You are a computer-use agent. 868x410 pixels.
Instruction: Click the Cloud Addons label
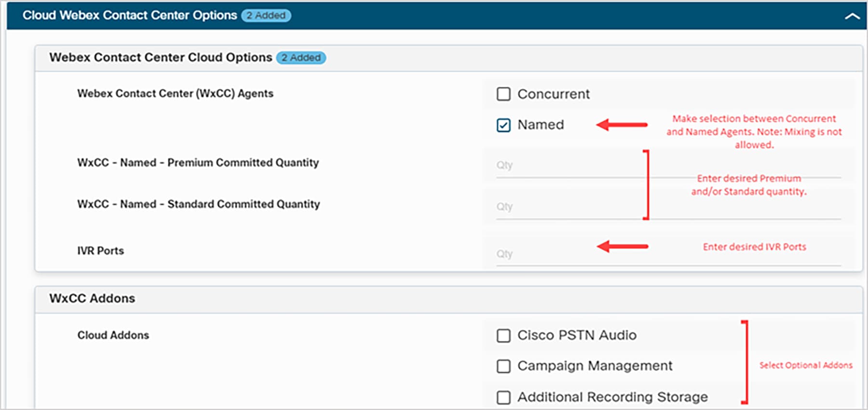(113, 335)
